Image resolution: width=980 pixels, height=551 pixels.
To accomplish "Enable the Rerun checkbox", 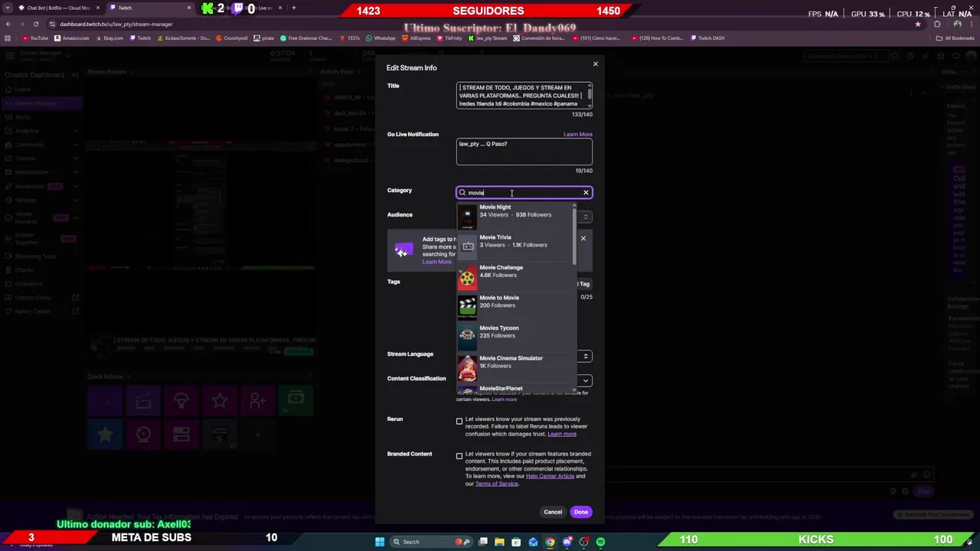I will [x=459, y=422].
